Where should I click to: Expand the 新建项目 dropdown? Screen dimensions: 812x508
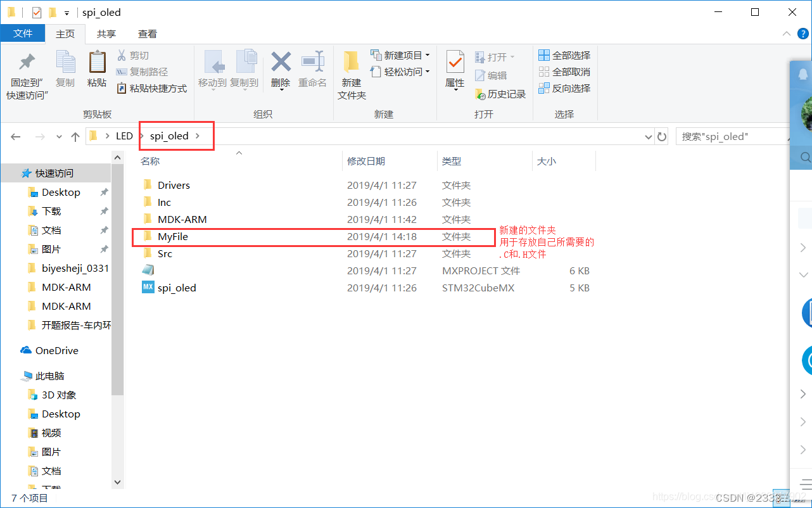click(x=428, y=55)
